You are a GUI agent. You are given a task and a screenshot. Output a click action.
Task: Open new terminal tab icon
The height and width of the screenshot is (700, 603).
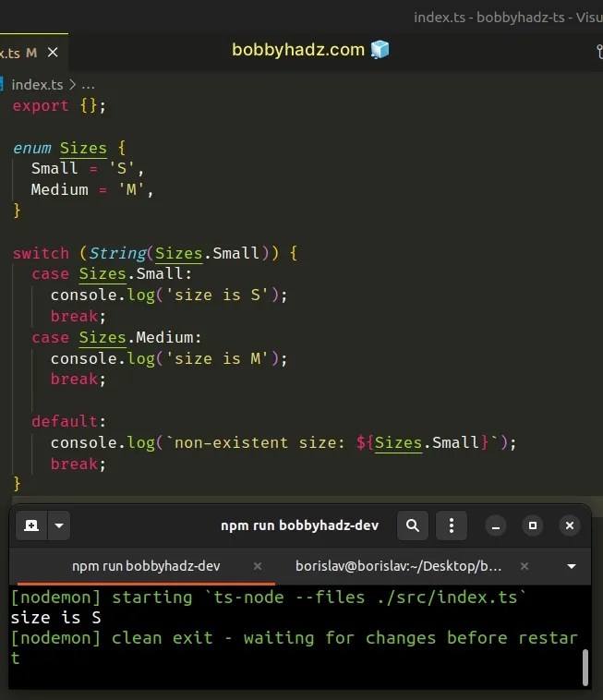click(x=31, y=525)
